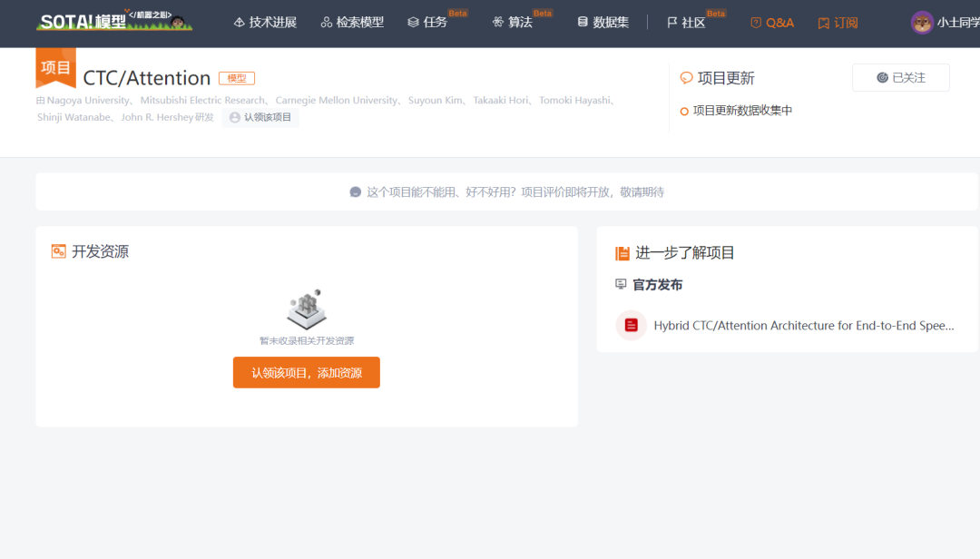Click the CTC/Attention project title
The image size is (980, 559).
(x=147, y=77)
